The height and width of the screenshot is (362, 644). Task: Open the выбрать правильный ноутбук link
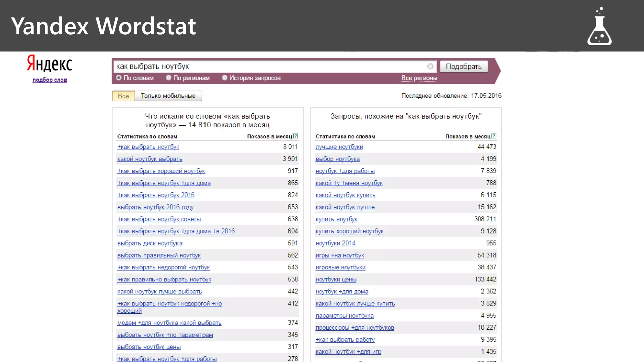[159, 255]
